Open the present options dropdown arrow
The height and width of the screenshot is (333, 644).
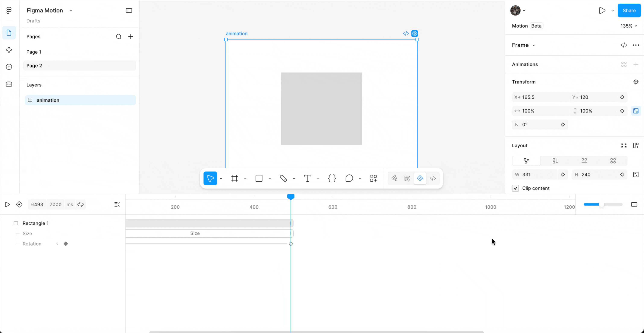coord(612,10)
